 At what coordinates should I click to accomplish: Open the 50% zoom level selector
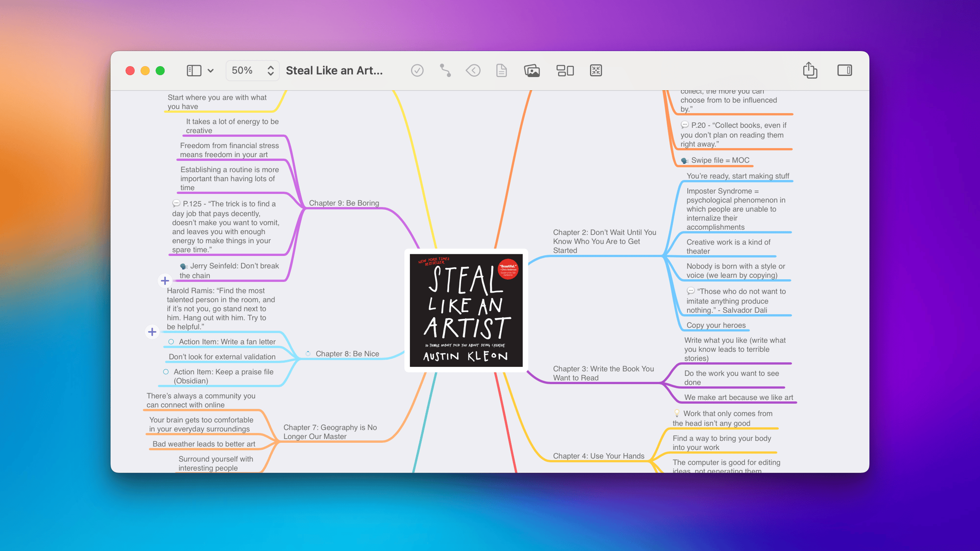[x=252, y=71]
